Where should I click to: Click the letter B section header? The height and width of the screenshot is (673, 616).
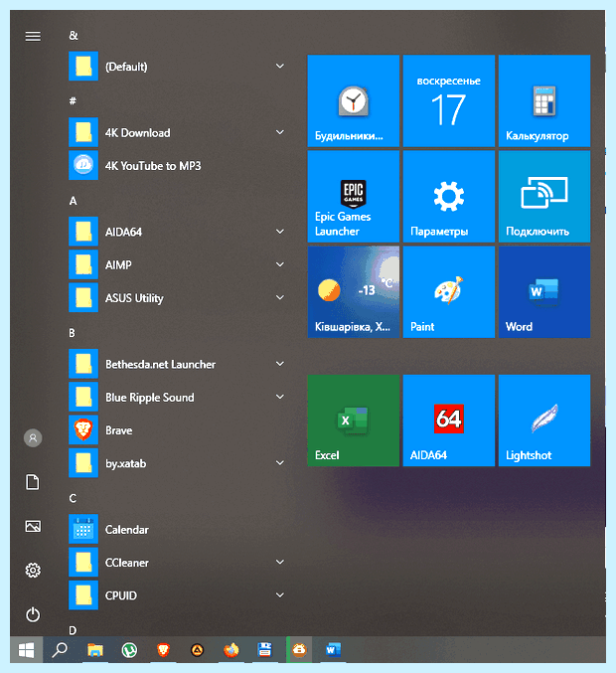[x=73, y=333]
